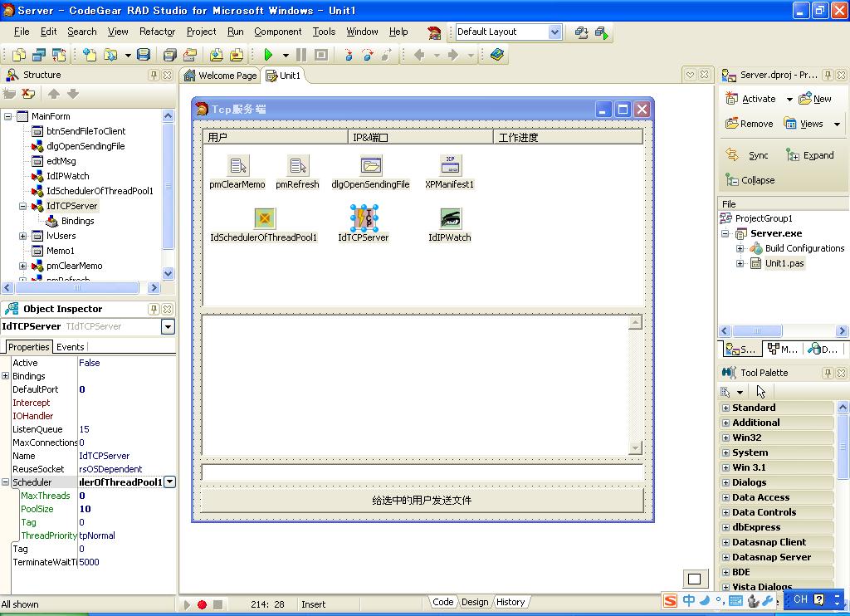Open the Object Inspector component selector dropdown
Viewport: 850px width, 616px height.
[168, 326]
